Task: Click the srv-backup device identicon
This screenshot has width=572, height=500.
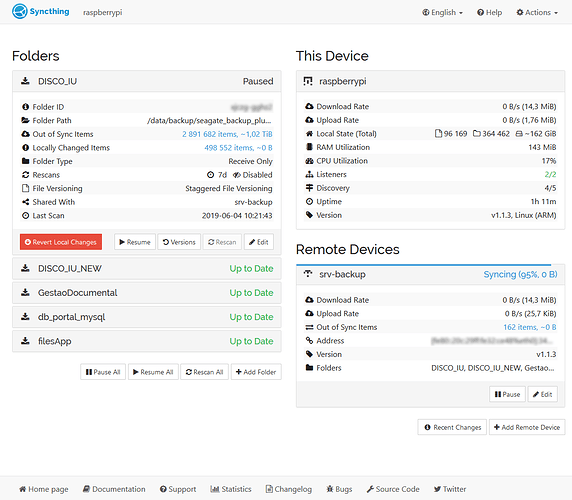Action: (x=308, y=274)
